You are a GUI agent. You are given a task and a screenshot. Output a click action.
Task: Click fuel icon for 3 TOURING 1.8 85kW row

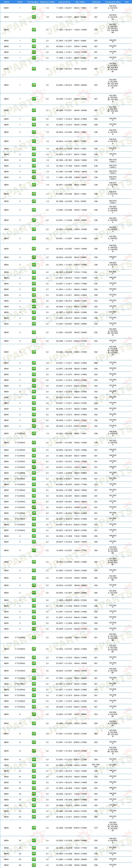pyautogui.click(x=34, y=434)
